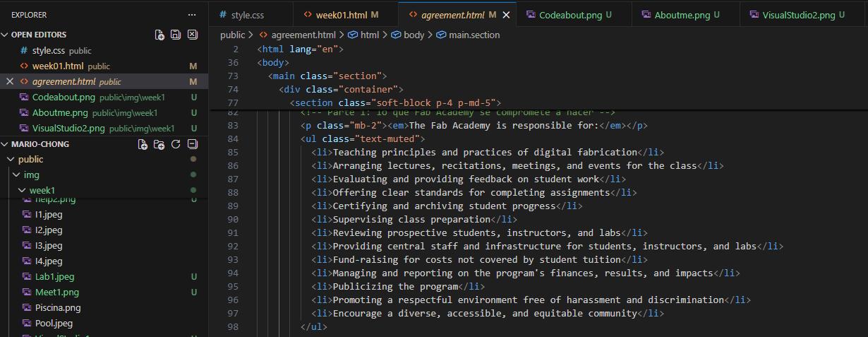Open Meet1.png in file tree
This screenshot has height=337, width=868.
(56, 292)
